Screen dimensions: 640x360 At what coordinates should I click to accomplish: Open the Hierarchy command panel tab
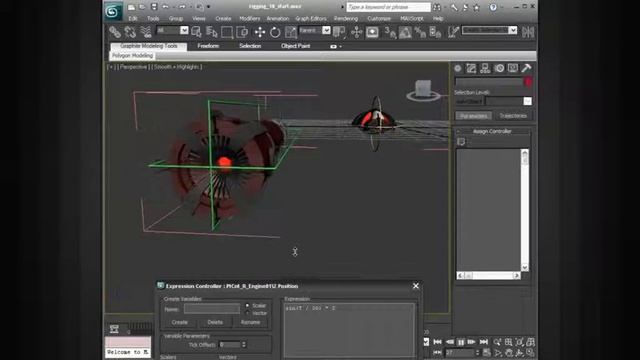[x=485, y=68]
